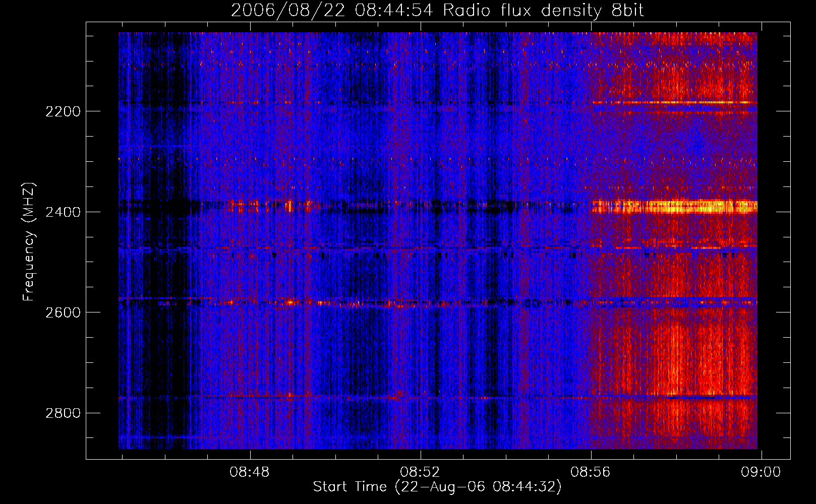This screenshot has height=504, width=816.
Task: Click the 2800 frequency axis label
Action: tap(63, 413)
